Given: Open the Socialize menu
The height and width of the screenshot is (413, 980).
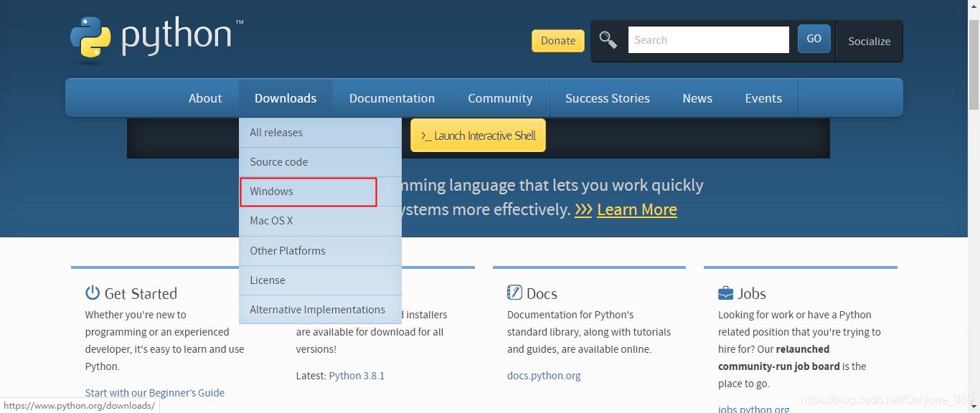Looking at the screenshot, I should (x=869, y=41).
